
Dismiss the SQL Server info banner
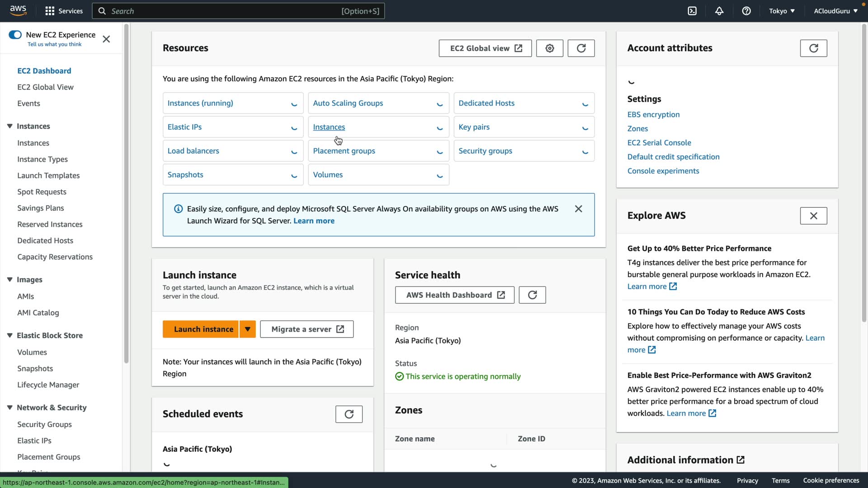(x=578, y=209)
